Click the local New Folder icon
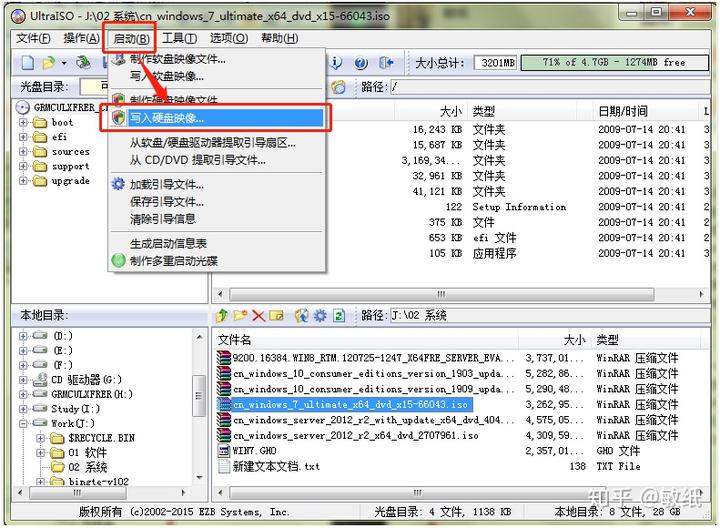720x528 pixels. tap(240, 315)
